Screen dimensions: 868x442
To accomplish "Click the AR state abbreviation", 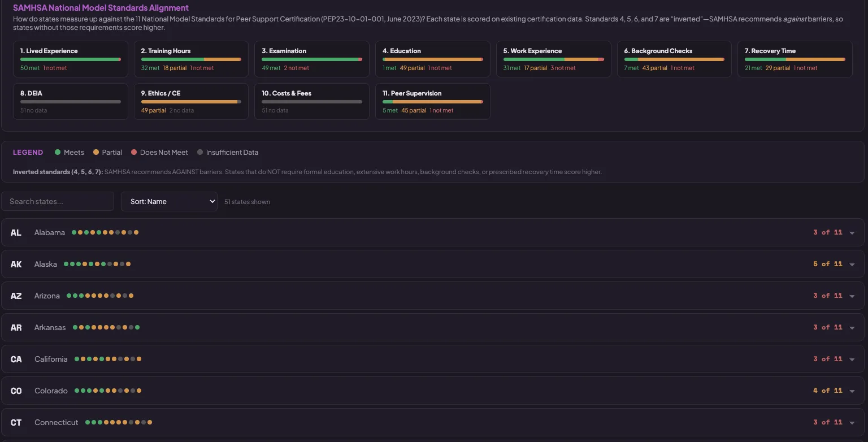I will coord(16,327).
